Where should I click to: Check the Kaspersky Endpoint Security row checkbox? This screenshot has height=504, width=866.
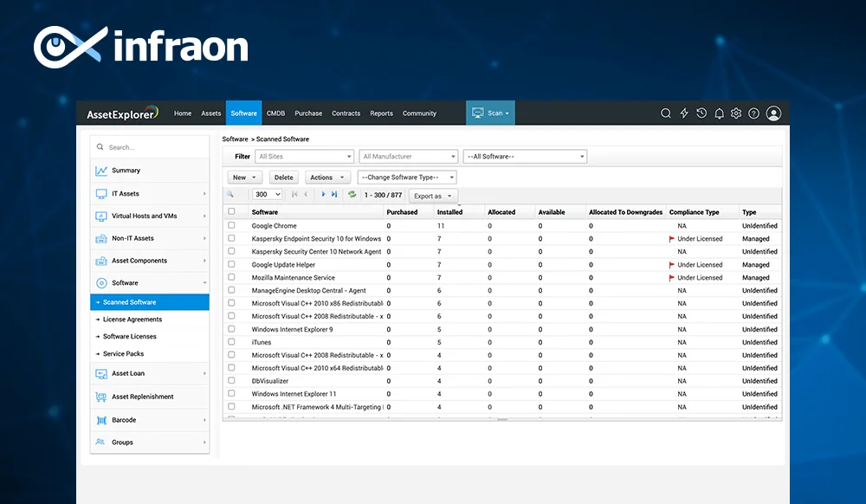pyautogui.click(x=231, y=238)
